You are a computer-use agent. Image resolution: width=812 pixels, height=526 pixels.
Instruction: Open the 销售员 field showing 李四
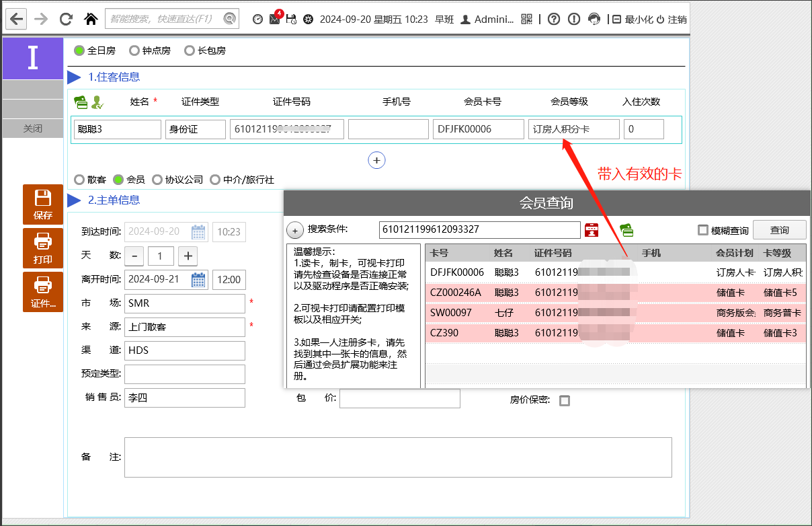[185, 398]
